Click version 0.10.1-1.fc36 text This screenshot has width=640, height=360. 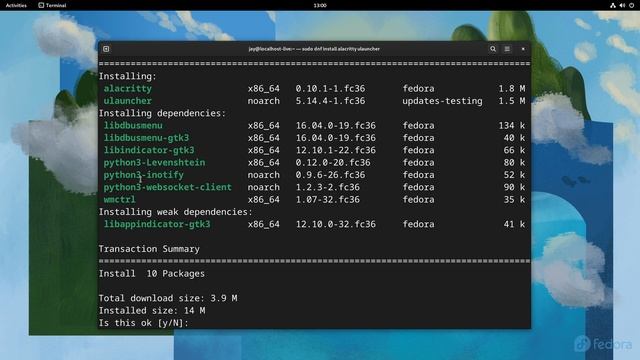330,89
